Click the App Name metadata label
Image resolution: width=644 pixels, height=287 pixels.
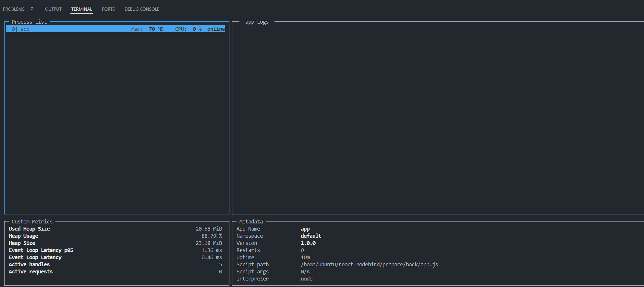(248, 229)
